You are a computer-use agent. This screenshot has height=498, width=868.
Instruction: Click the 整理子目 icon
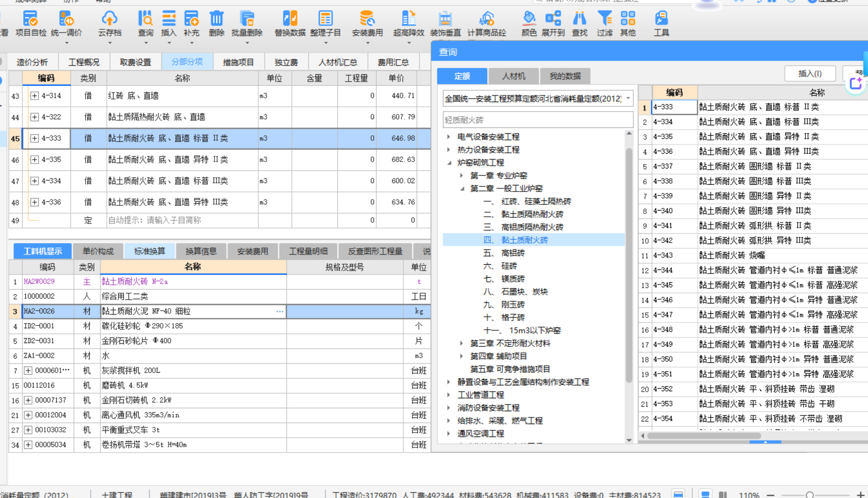[325, 23]
